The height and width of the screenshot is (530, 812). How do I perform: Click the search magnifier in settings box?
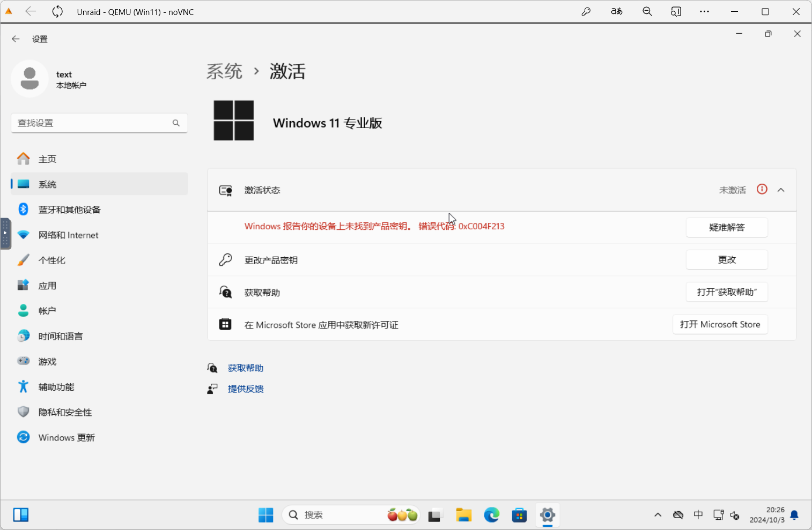[176, 123]
